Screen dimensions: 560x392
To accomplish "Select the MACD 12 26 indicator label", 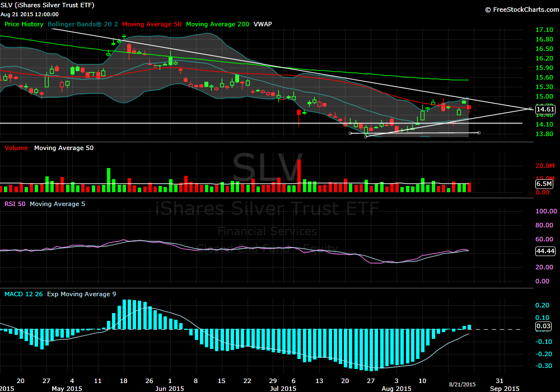I will point(24,294).
